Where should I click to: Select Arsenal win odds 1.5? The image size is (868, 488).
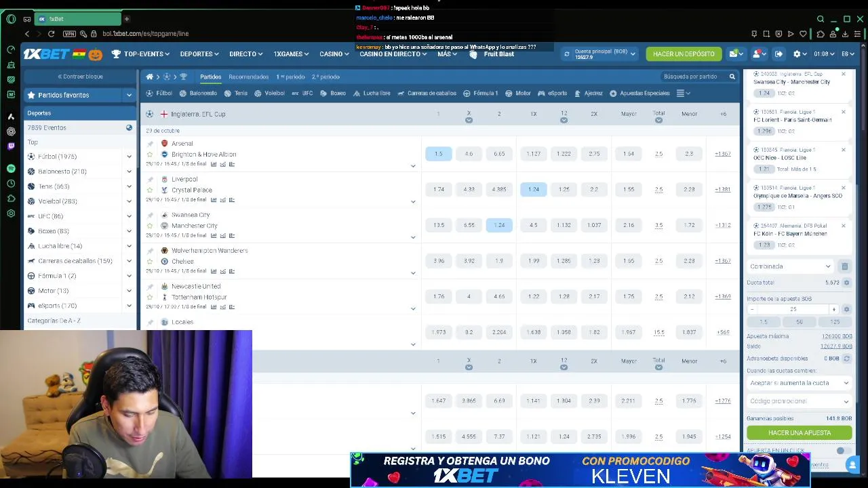coord(439,154)
